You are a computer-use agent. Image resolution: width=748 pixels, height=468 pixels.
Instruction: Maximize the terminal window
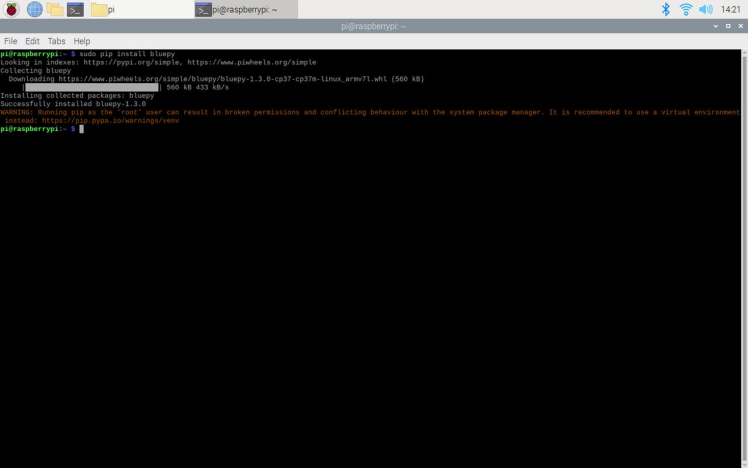click(x=728, y=26)
